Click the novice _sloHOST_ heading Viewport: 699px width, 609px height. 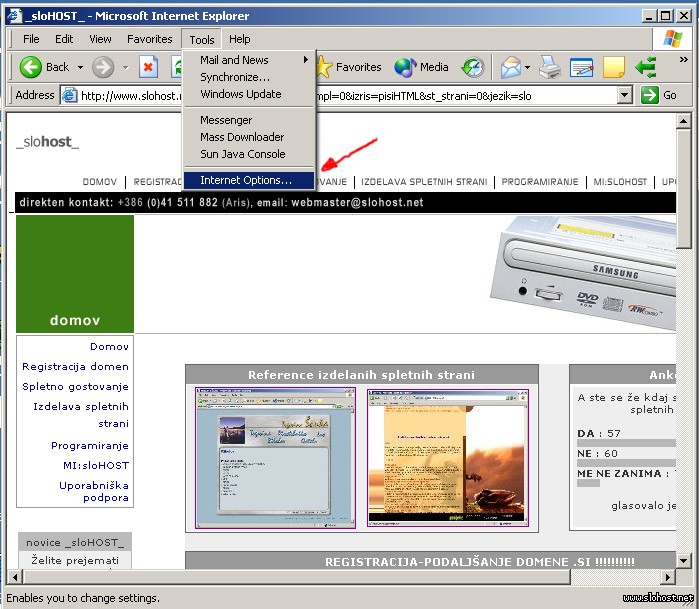coord(75,542)
